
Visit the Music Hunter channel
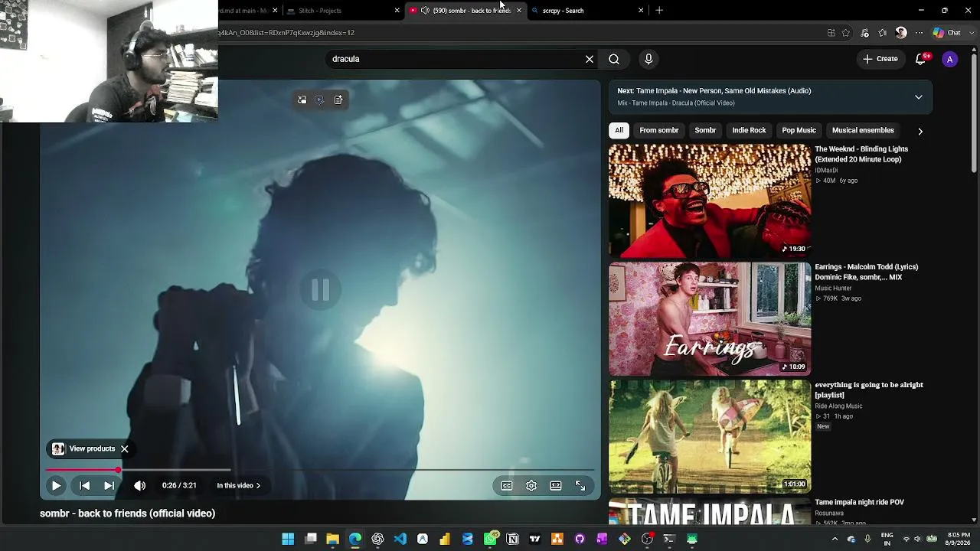click(833, 289)
